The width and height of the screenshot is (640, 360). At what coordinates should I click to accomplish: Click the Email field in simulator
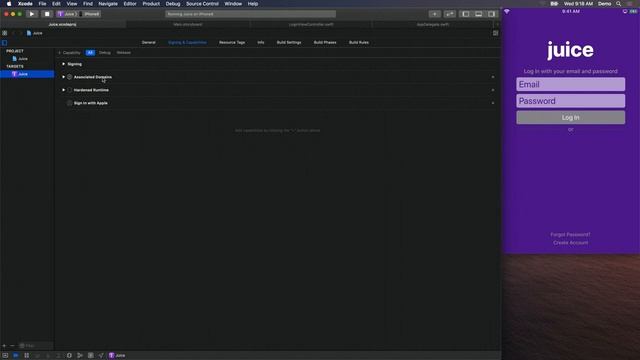[x=571, y=84]
